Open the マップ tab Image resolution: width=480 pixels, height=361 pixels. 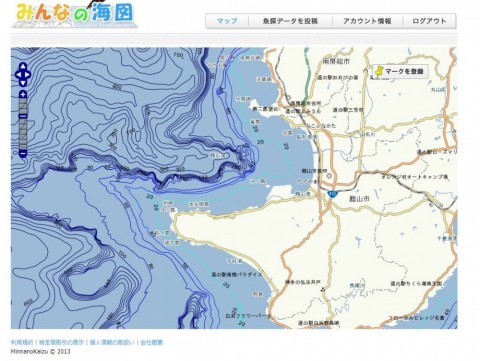pyautogui.click(x=227, y=21)
